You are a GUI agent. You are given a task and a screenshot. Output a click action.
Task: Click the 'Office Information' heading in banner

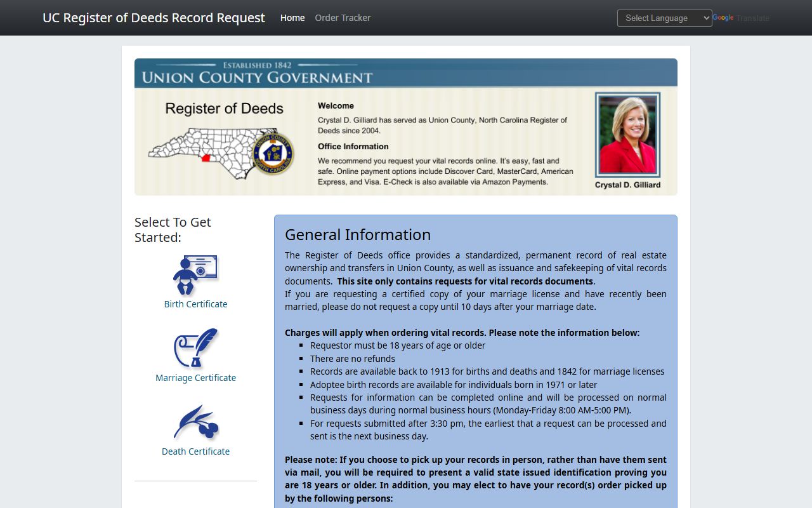click(353, 147)
